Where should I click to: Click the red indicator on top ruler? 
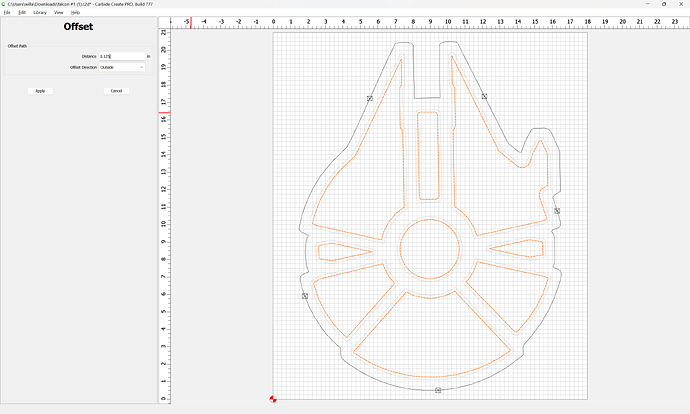(190, 21)
